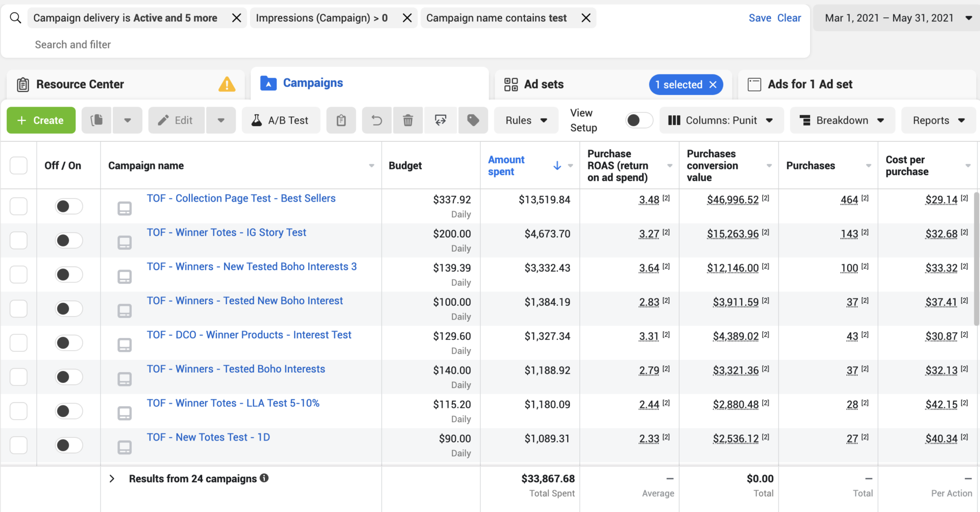Click the tag label icon
The height and width of the screenshot is (512, 980).
[473, 120]
